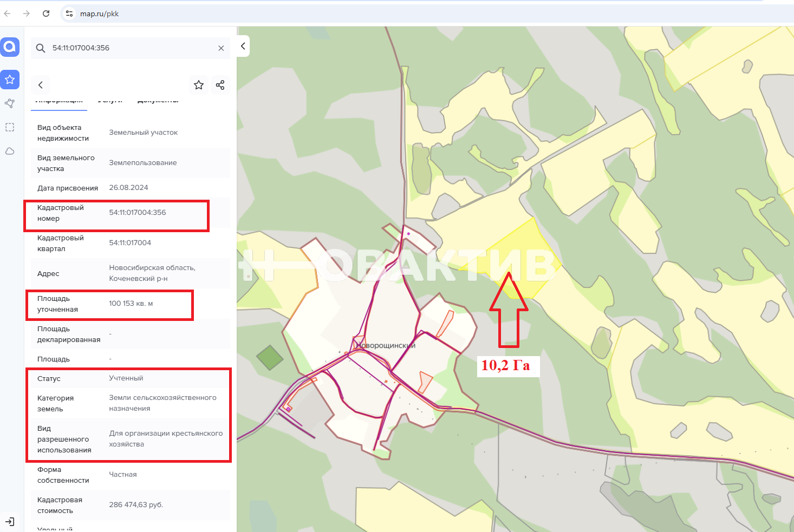Share this parcel using the share icon
Screen dimensions: 794x532
pyautogui.click(x=220, y=85)
